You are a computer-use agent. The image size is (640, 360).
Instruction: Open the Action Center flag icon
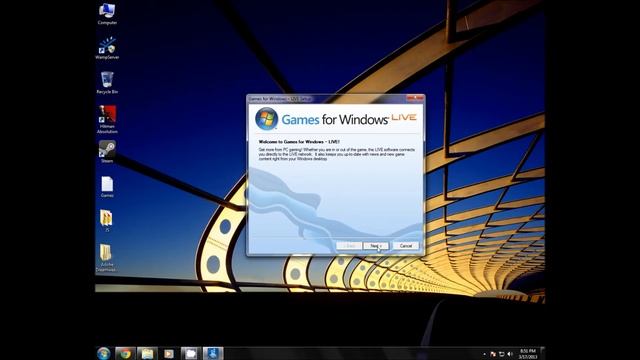click(x=493, y=354)
